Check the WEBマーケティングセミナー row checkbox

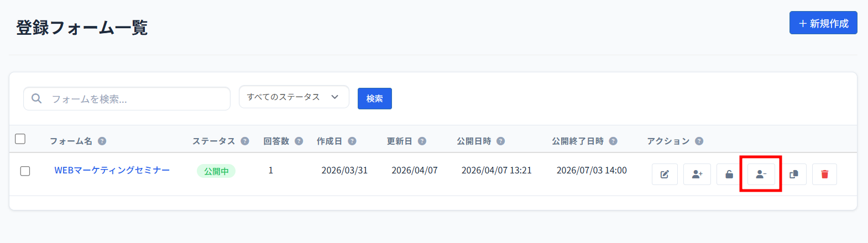coord(25,171)
